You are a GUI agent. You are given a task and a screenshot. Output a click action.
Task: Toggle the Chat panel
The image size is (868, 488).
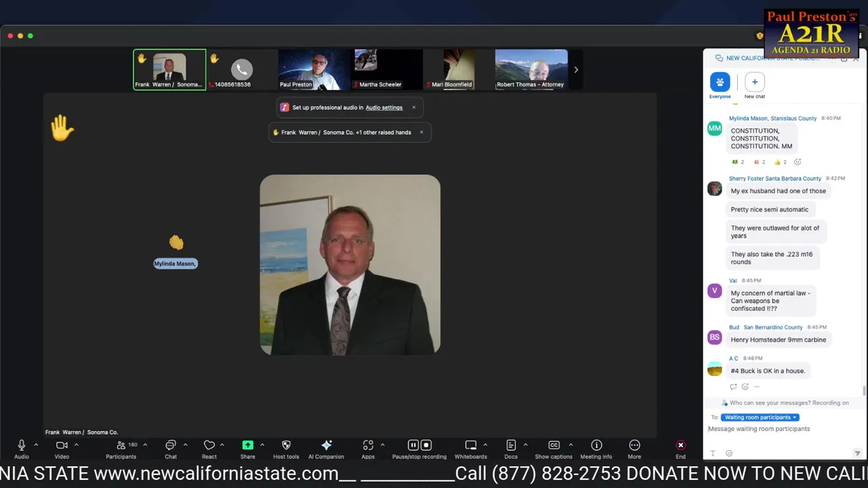pyautogui.click(x=171, y=449)
